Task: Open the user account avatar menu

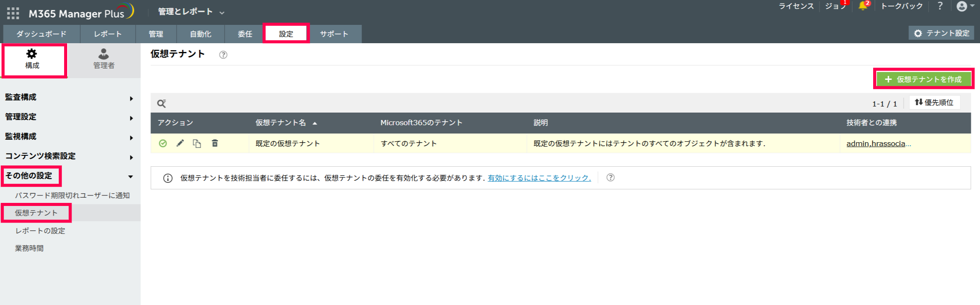Action: tap(965, 6)
